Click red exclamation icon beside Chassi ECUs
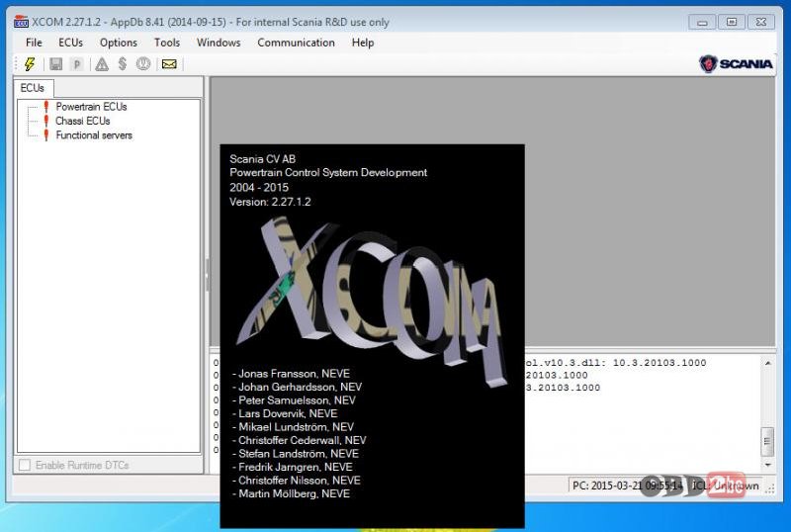The width and height of the screenshot is (791, 532). point(46,121)
